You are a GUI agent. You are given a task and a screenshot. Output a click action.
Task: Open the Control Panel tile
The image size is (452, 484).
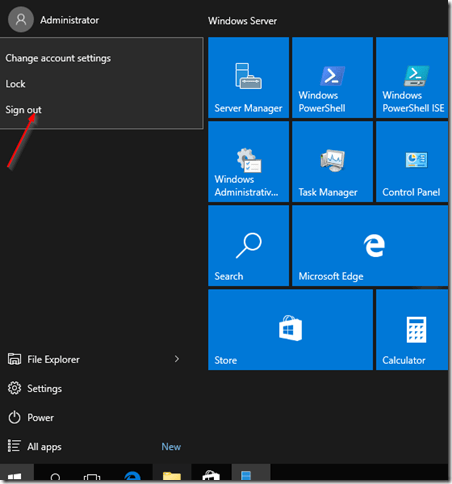[412, 162]
